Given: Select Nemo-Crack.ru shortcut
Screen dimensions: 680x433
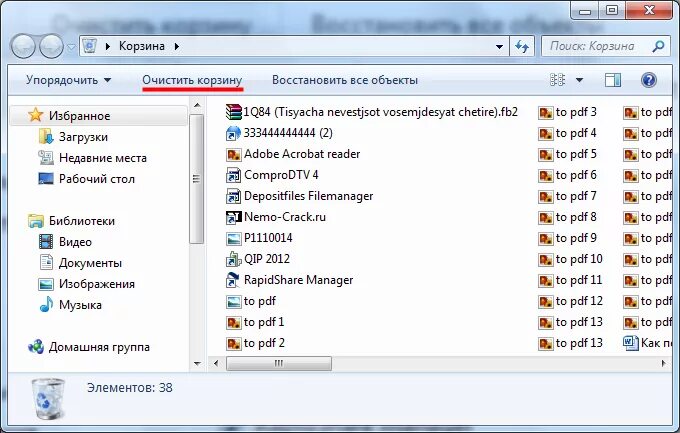Looking at the screenshot, I should pos(276,217).
